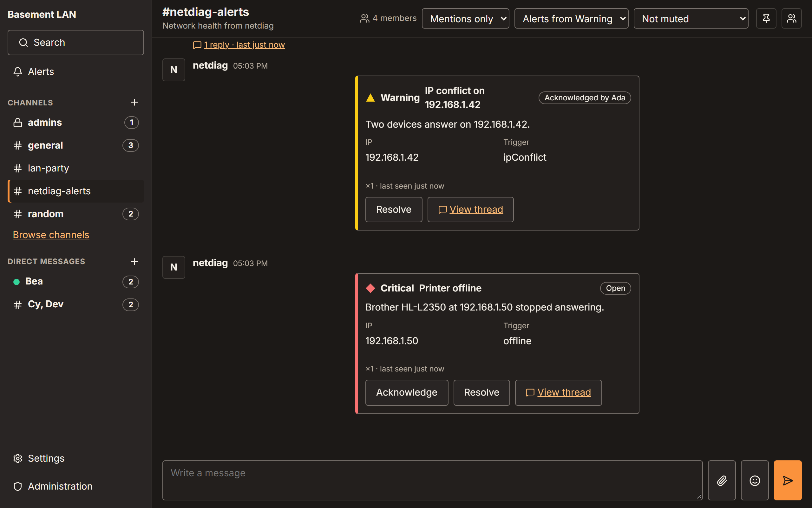Attach a file with the paperclip icon
This screenshot has width=812, height=508.
pyautogui.click(x=722, y=480)
